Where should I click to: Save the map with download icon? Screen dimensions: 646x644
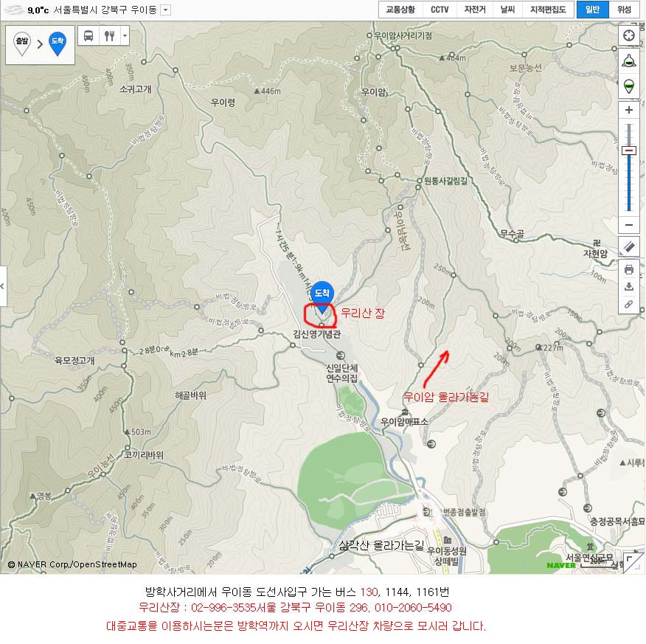click(629, 287)
